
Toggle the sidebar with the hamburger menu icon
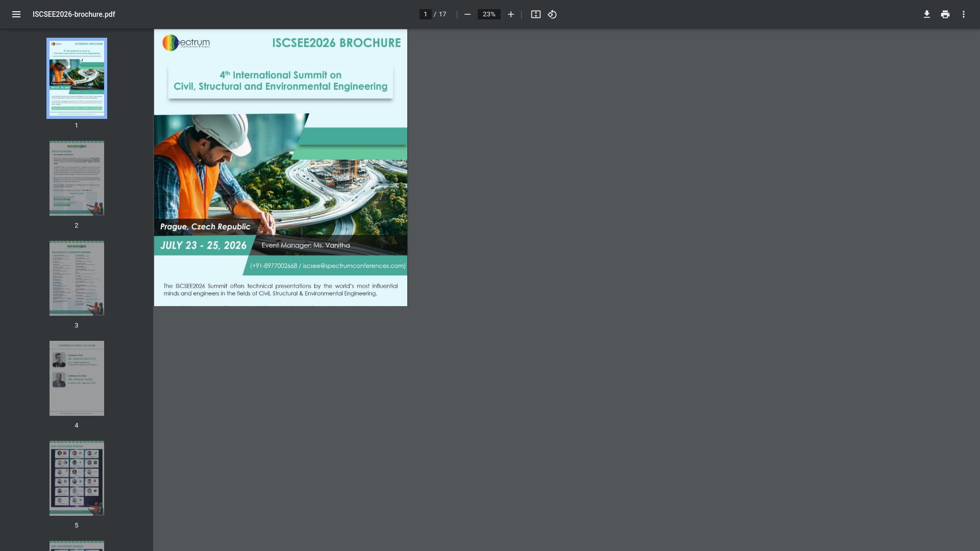click(16, 14)
